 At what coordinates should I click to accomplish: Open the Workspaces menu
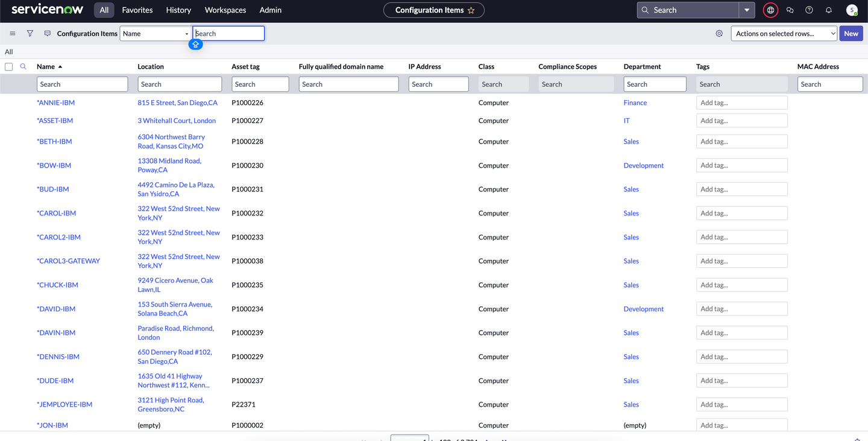[x=225, y=10]
